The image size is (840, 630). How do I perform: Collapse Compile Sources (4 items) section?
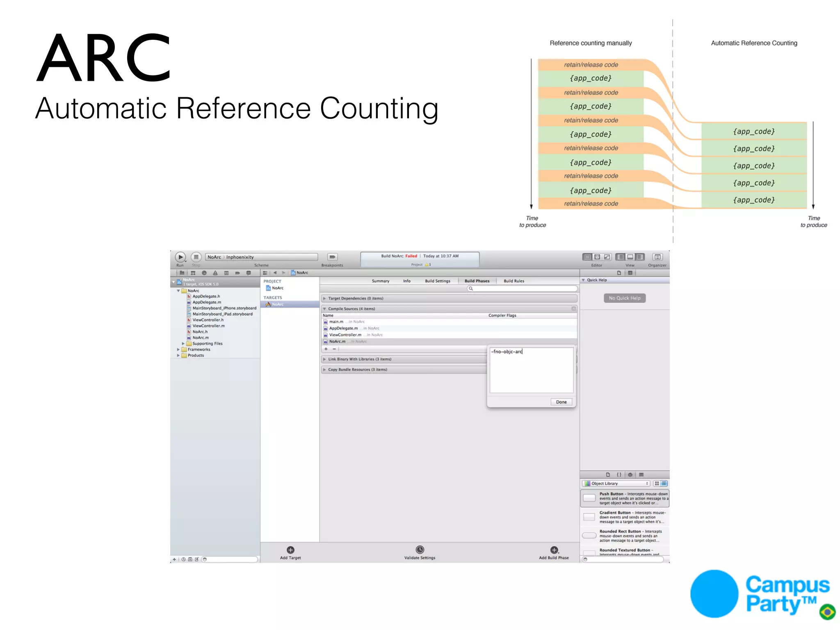coord(324,309)
